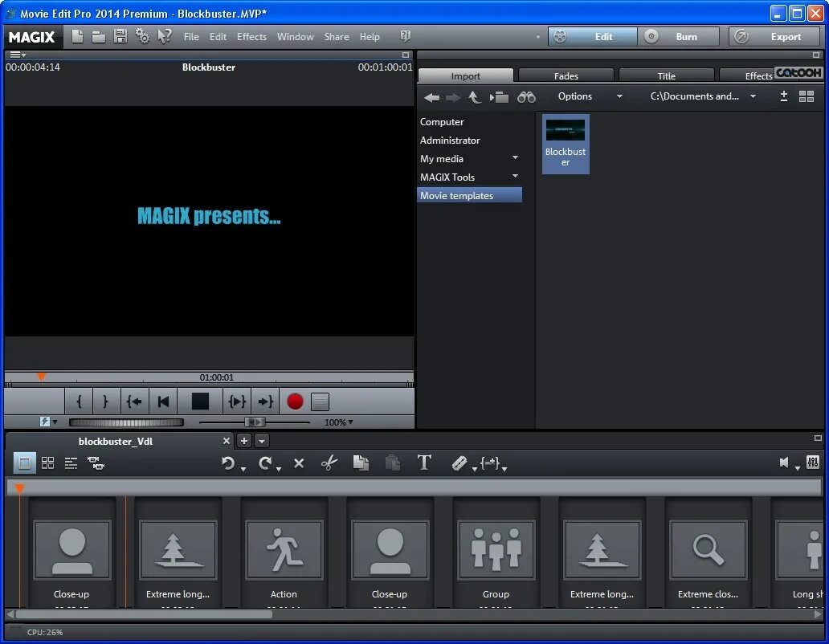Click the forward arrow in the Import browser
Image resolution: width=829 pixels, height=644 pixels.
point(453,97)
